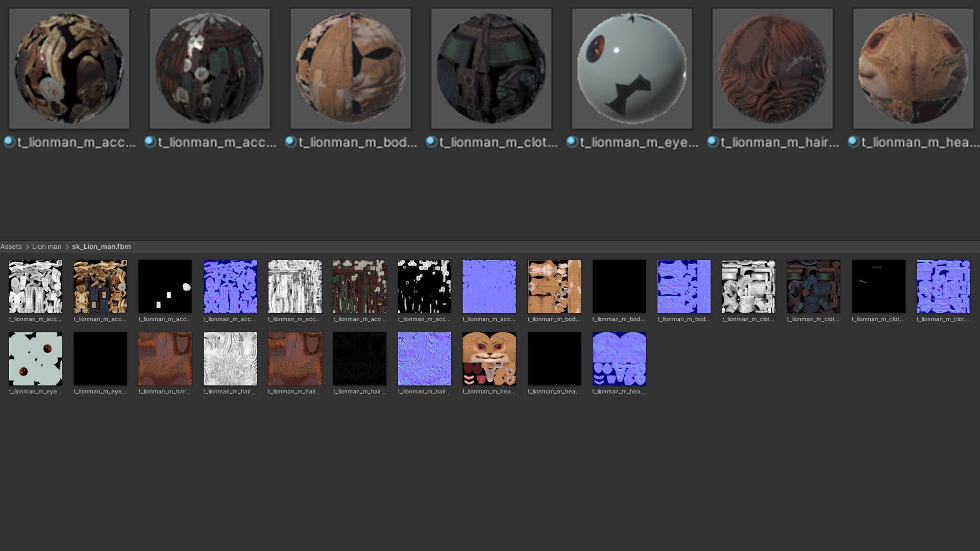Select the lion face albedo texture

click(489, 359)
